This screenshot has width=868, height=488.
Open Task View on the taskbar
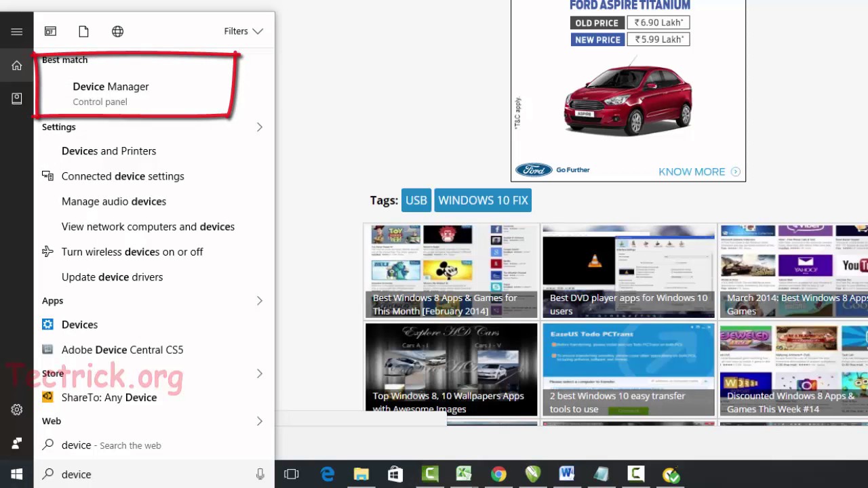point(292,474)
